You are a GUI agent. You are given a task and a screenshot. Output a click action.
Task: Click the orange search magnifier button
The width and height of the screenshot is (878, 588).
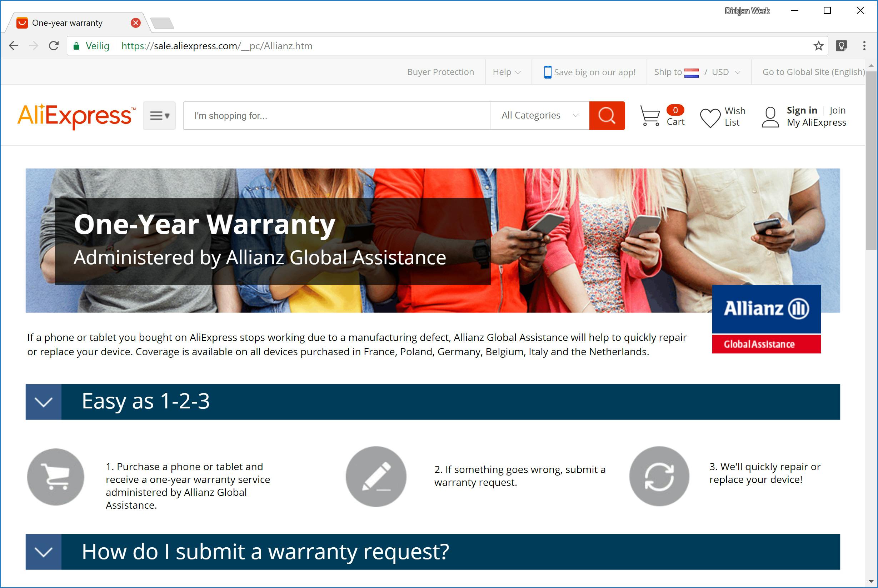[607, 116]
